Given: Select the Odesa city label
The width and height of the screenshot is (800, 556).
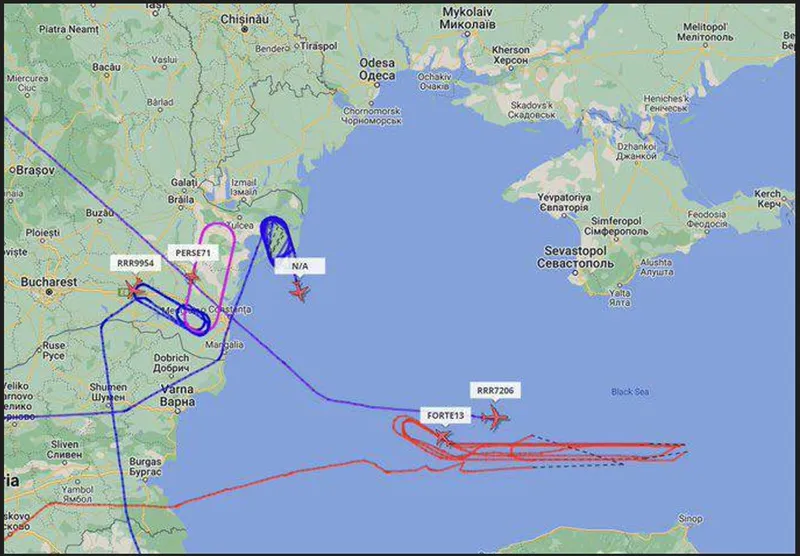Looking at the screenshot, I should coord(377,69).
